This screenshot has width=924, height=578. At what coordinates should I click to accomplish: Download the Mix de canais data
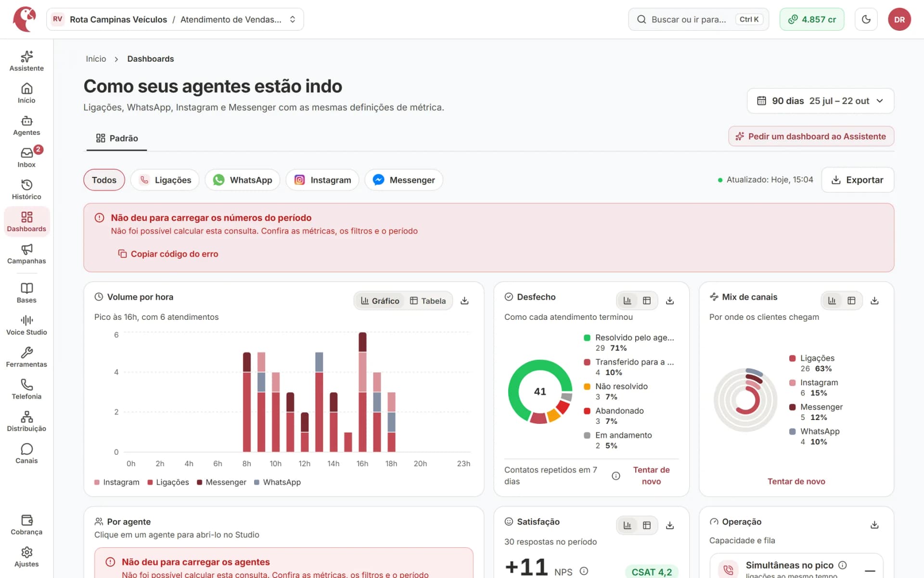[874, 301]
